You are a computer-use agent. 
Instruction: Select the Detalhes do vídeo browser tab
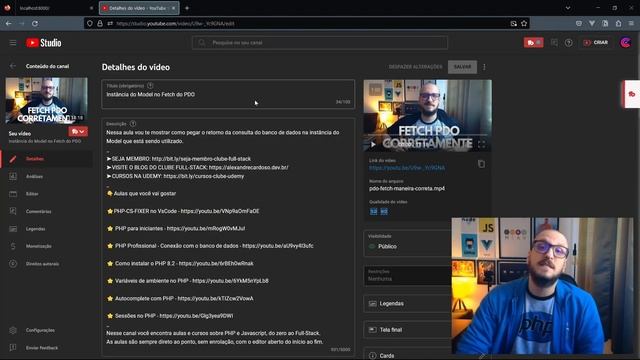pyautogui.click(x=139, y=8)
